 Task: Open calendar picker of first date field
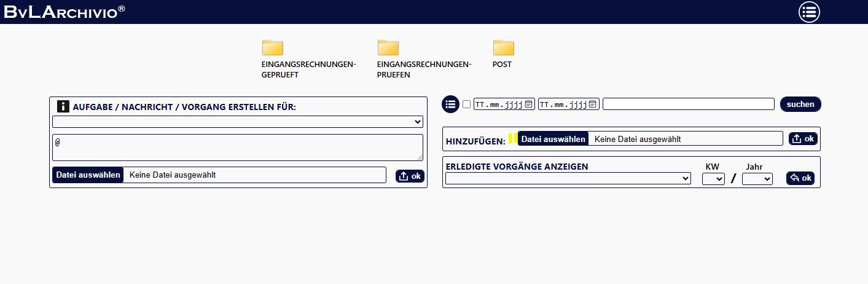(x=528, y=105)
